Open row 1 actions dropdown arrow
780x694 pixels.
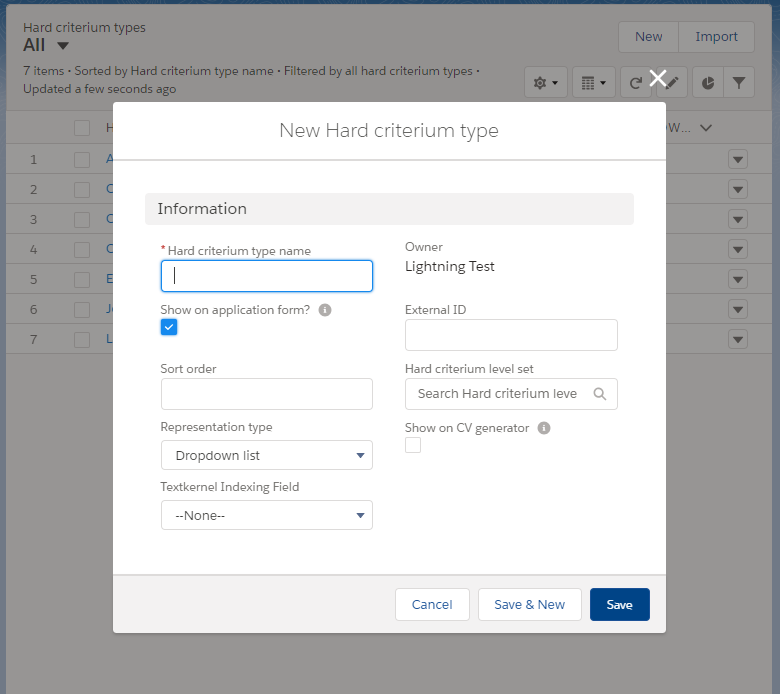point(738,160)
